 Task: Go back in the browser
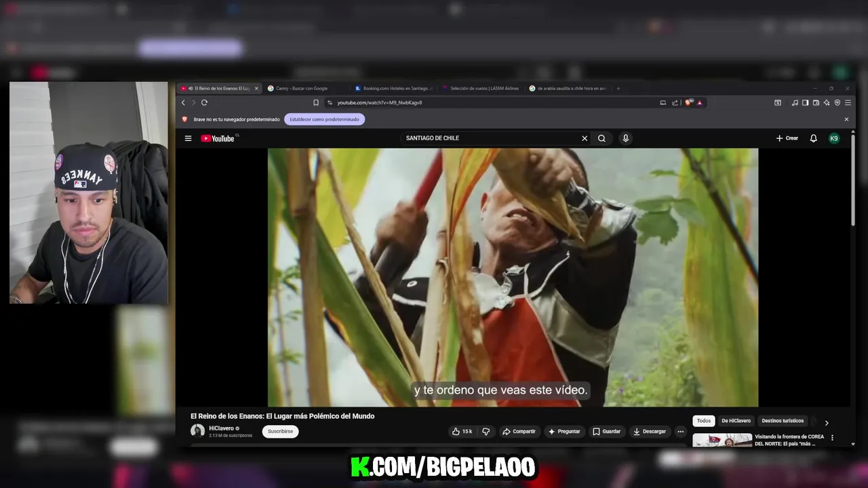pos(183,102)
